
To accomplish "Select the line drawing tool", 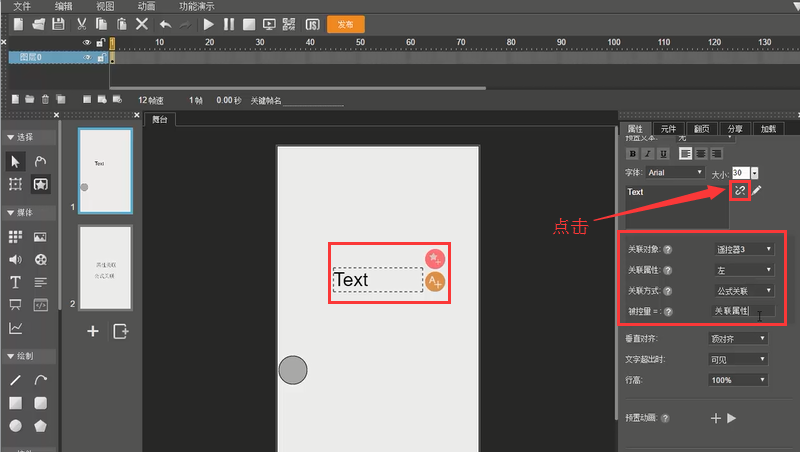I will (x=15, y=380).
